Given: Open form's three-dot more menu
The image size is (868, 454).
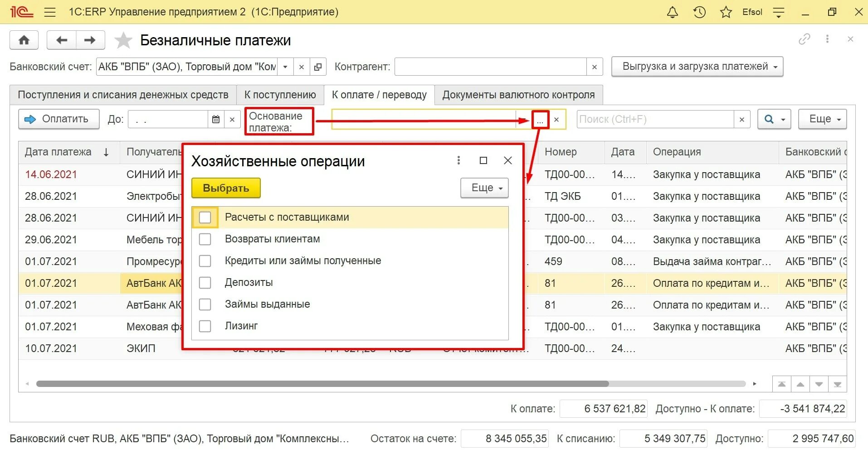Looking at the screenshot, I should (827, 39).
